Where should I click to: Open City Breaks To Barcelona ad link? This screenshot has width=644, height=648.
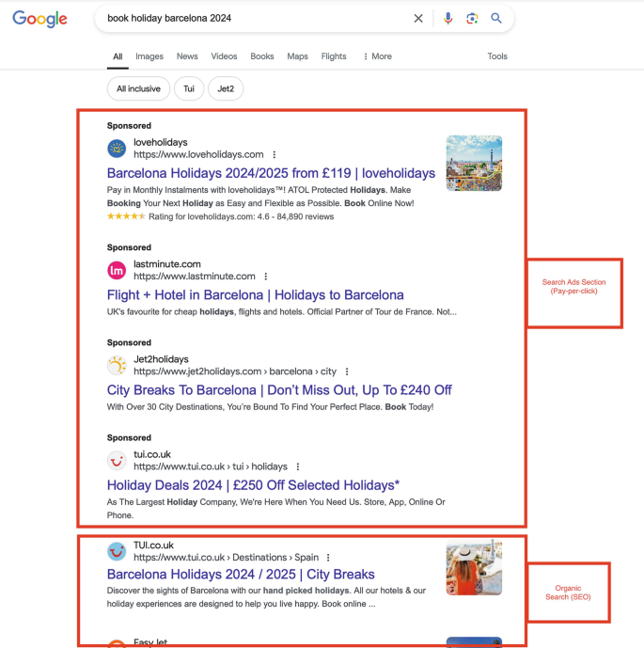(279, 390)
